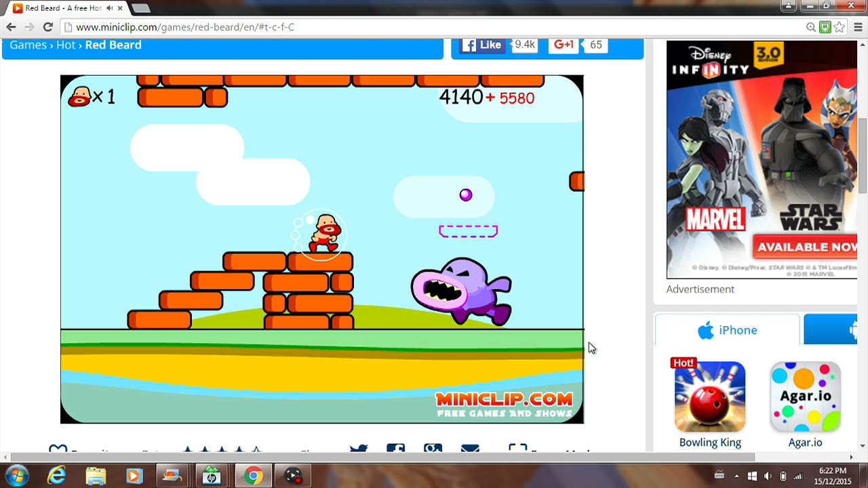This screenshot has height=488, width=868.
Task: Click the Google +1 button
Action: pyautogui.click(x=564, y=45)
